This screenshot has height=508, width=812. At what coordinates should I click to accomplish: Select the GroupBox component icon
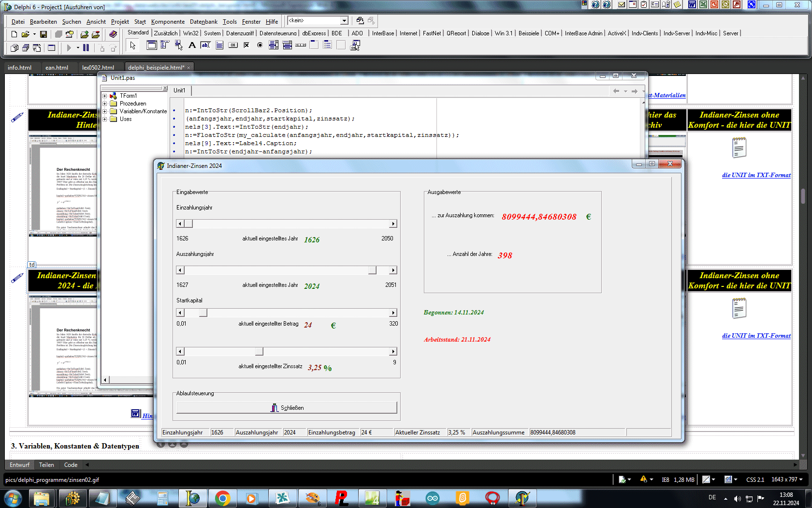coord(314,45)
